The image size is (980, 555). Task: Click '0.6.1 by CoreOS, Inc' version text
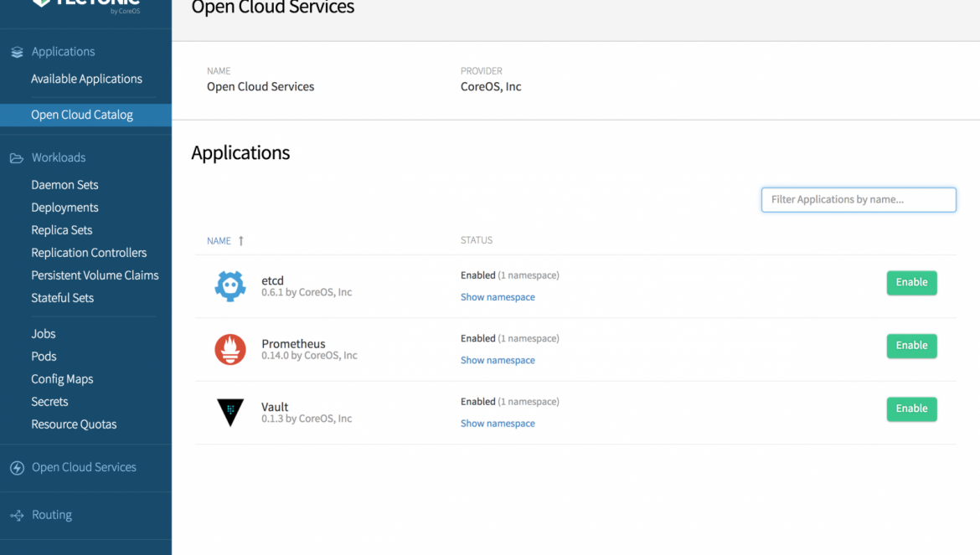307,292
